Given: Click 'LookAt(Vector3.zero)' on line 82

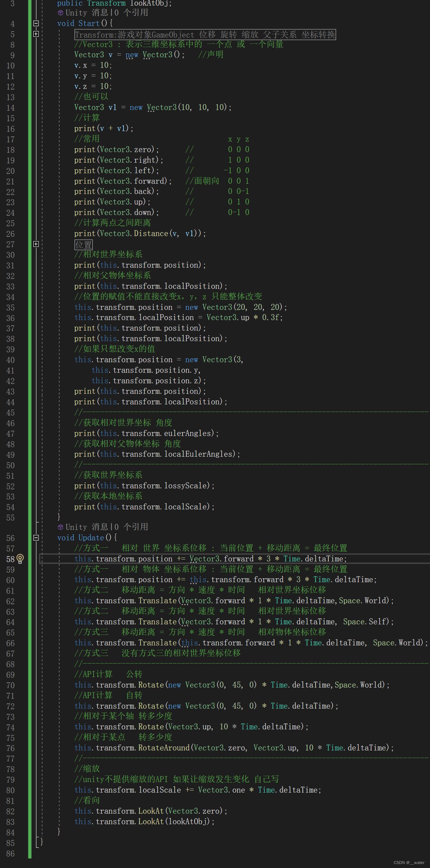Looking at the screenshot, I should (x=180, y=811).
